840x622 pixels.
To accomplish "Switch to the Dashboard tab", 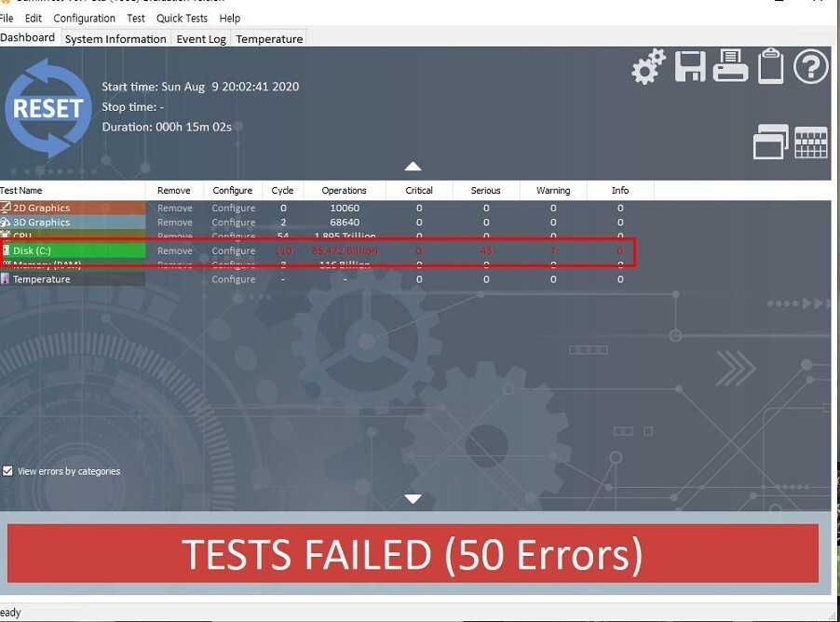I will point(28,37).
